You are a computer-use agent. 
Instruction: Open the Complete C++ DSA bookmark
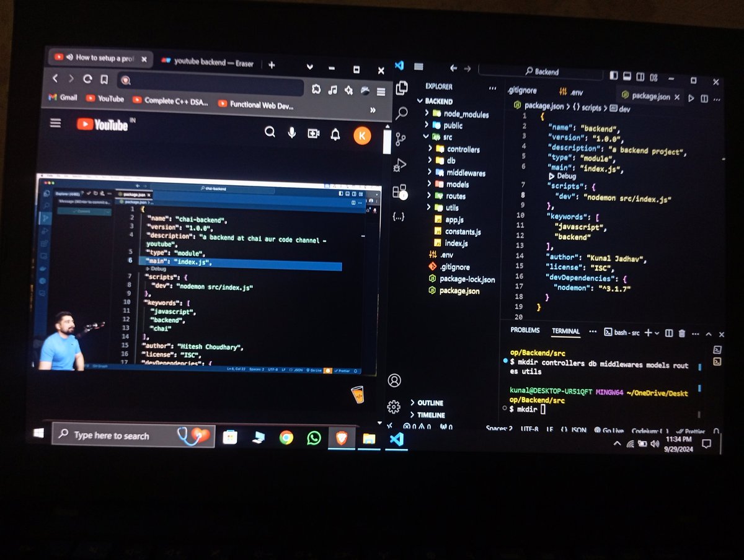point(170,100)
